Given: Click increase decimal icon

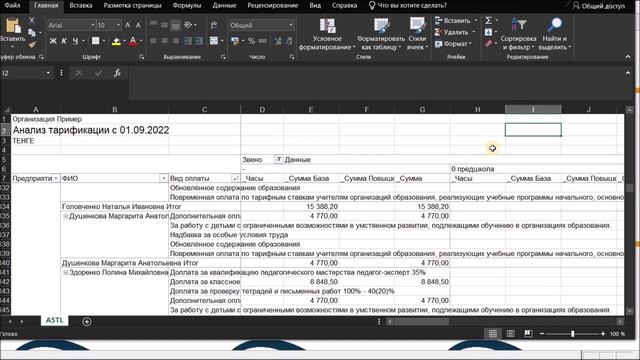Looking at the screenshot, I should pos(278,41).
